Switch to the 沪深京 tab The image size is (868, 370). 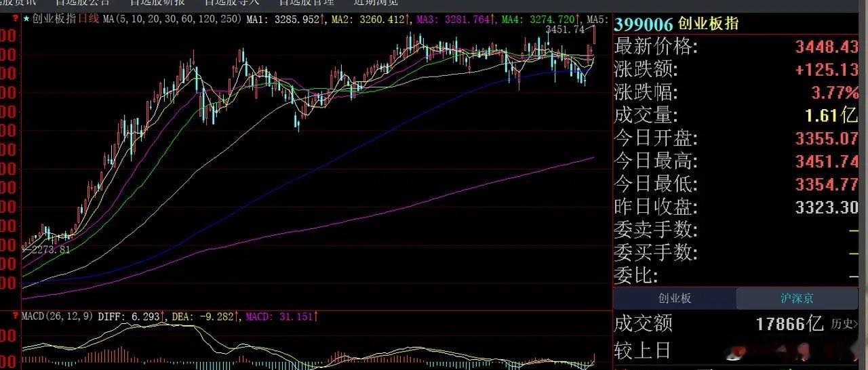click(x=797, y=298)
